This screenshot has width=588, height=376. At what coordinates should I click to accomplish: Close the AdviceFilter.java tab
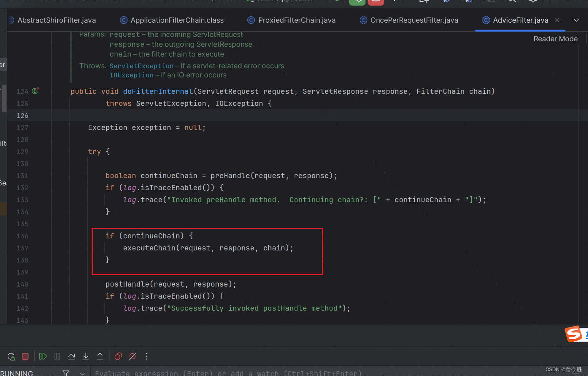557,20
